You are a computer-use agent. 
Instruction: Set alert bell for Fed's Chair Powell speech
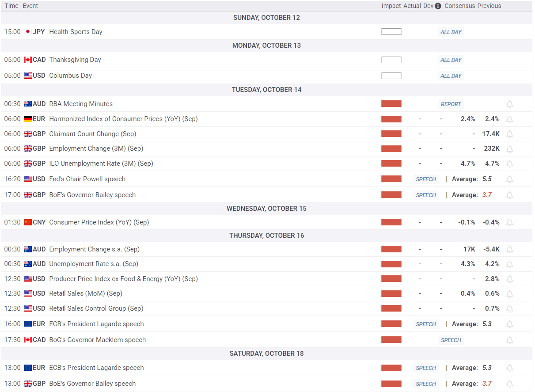click(x=509, y=179)
